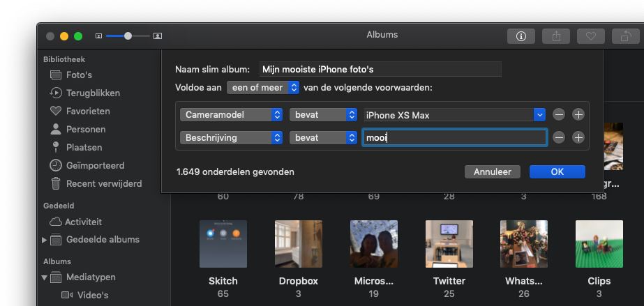Click the Activiteit cloud icon
This screenshot has width=644, height=306.
(55, 222)
